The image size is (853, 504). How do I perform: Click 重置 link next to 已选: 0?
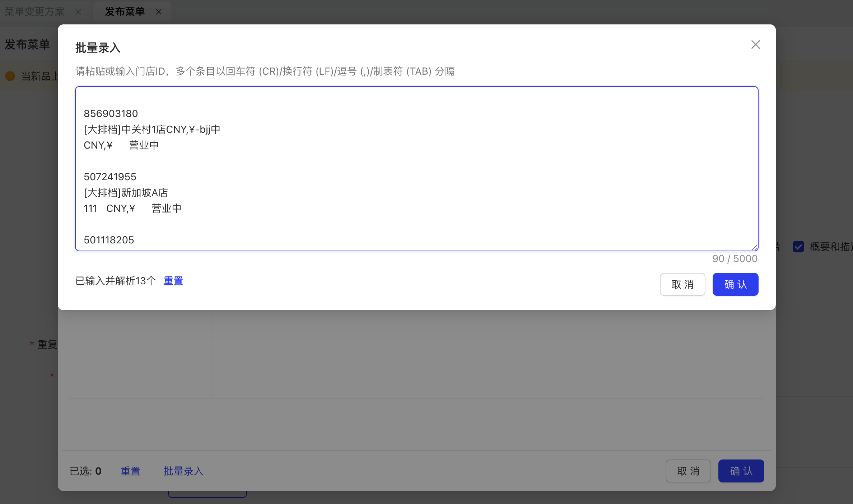130,471
